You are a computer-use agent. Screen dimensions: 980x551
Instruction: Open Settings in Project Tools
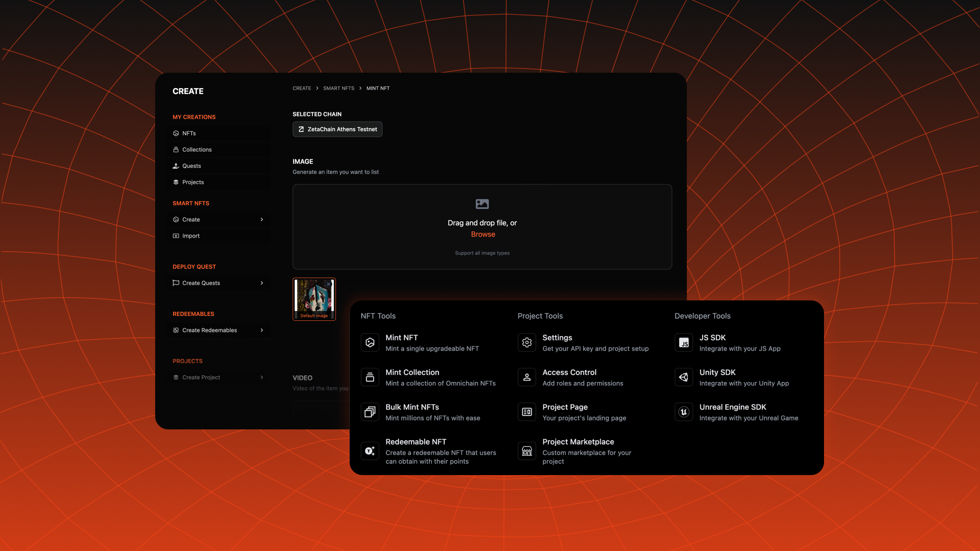click(x=584, y=343)
